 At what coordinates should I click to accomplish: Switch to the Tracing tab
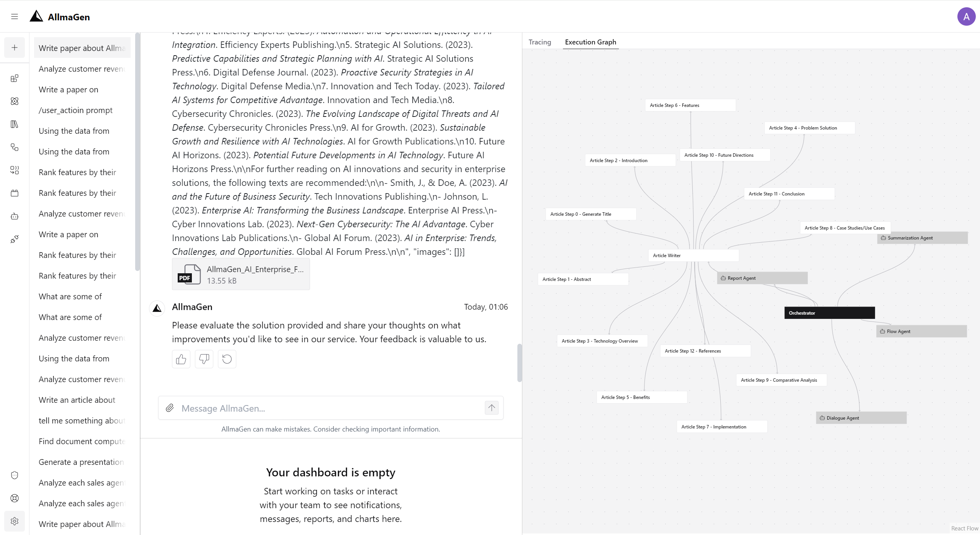540,42
